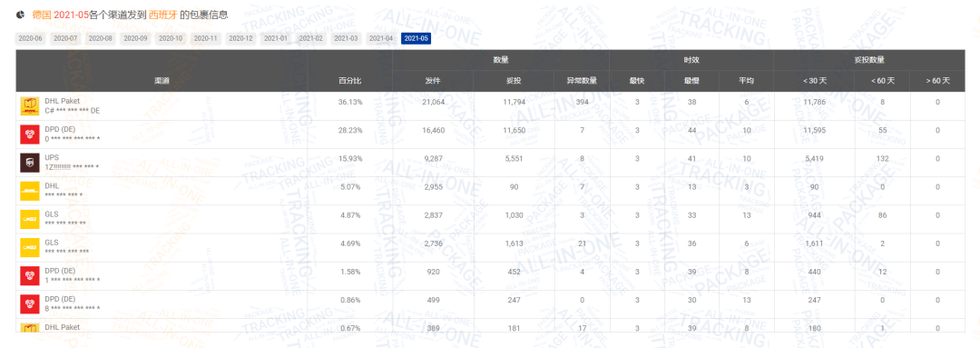Click the < 60 天 column header
The width and height of the screenshot is (980, 348).
click(x=883, y=81)
